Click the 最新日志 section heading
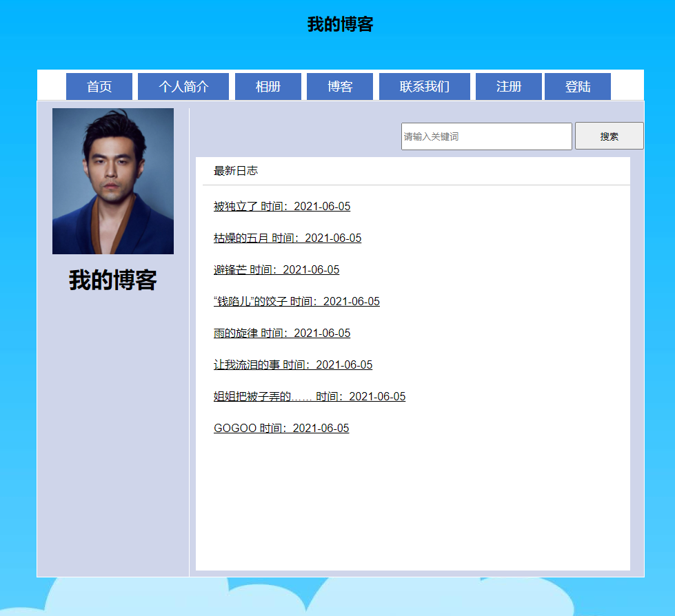Viewport: 675px width, 616px height. pos(236,171)
